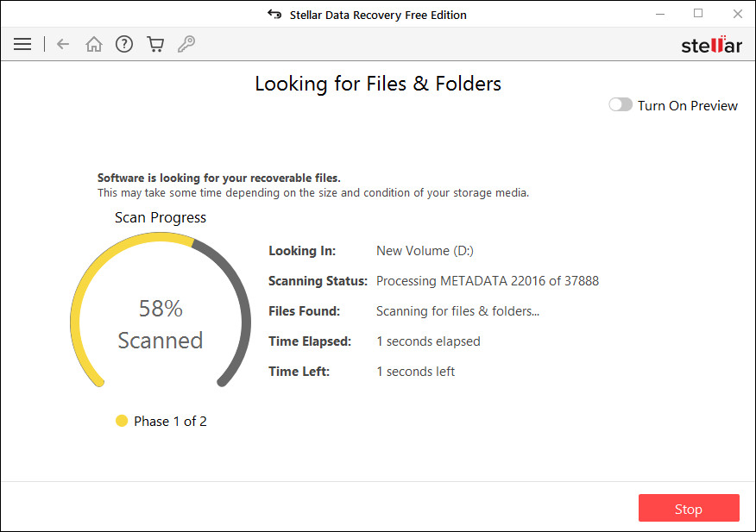Stop the scan with the Stop button
The width and height of the screenshot is (756, 532).
pos(689,508)
